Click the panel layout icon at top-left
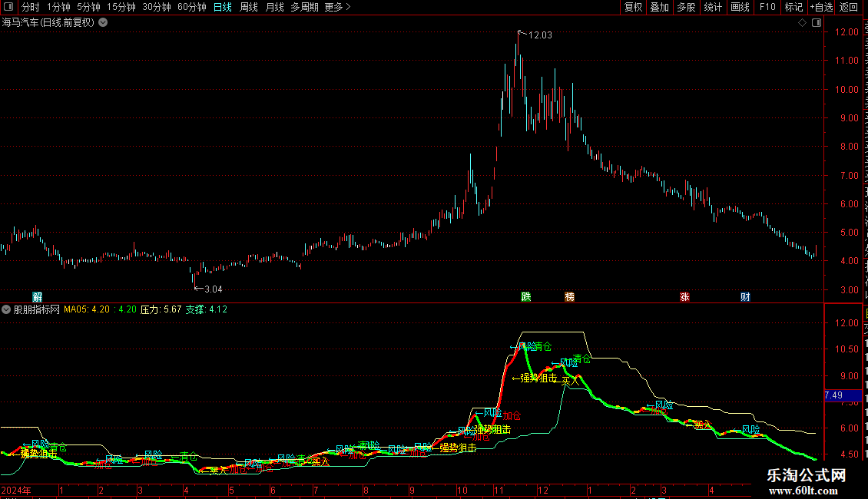This screenshot has height=499, width=868. point(8,7)
